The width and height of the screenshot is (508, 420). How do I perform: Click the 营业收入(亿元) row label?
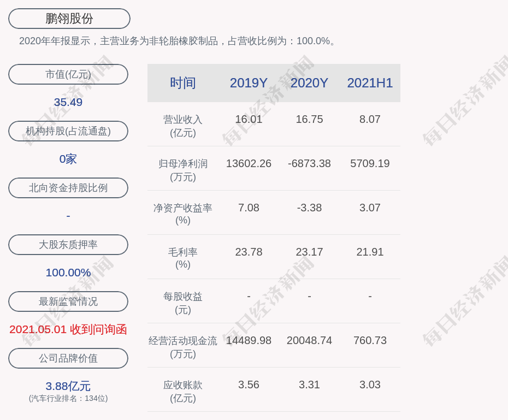[x=183, y=126]
